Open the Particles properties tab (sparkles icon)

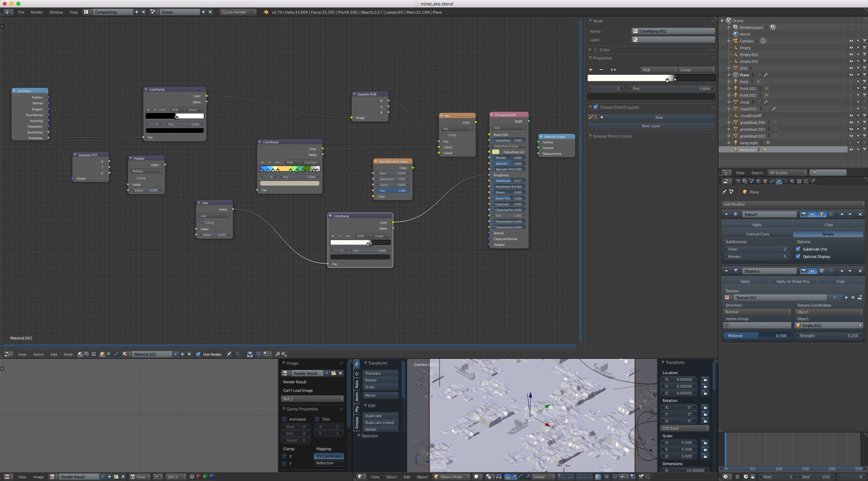pos(806,181)
